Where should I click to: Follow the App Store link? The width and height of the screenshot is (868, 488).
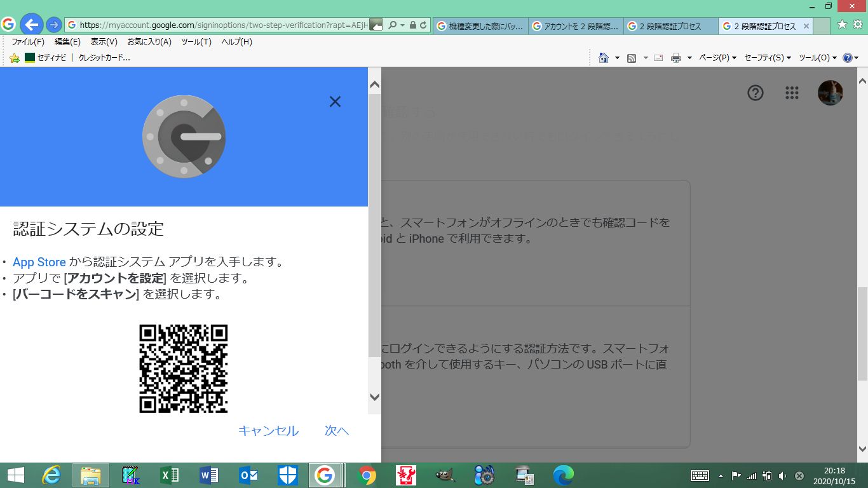tap(39, 262)
